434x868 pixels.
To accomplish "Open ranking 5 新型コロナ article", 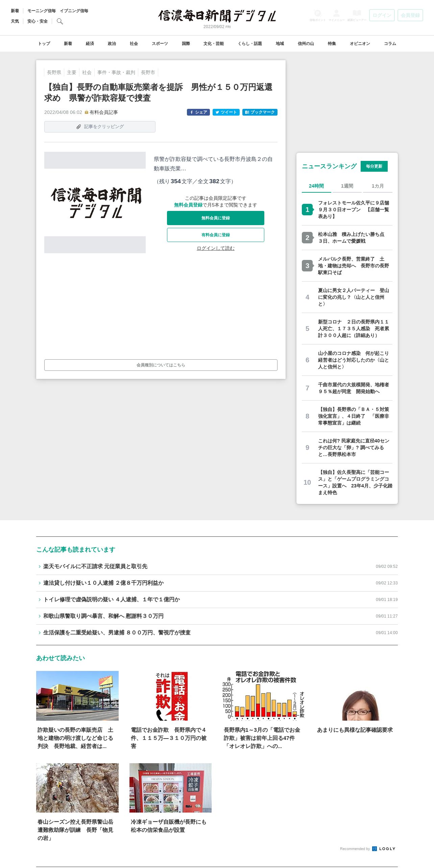I will 347,329.
